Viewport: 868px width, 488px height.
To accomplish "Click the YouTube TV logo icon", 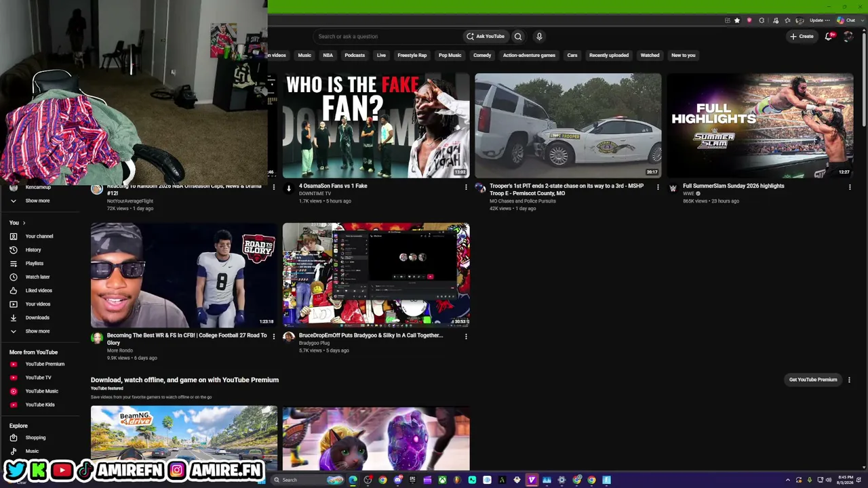I will tap(14, 378).
